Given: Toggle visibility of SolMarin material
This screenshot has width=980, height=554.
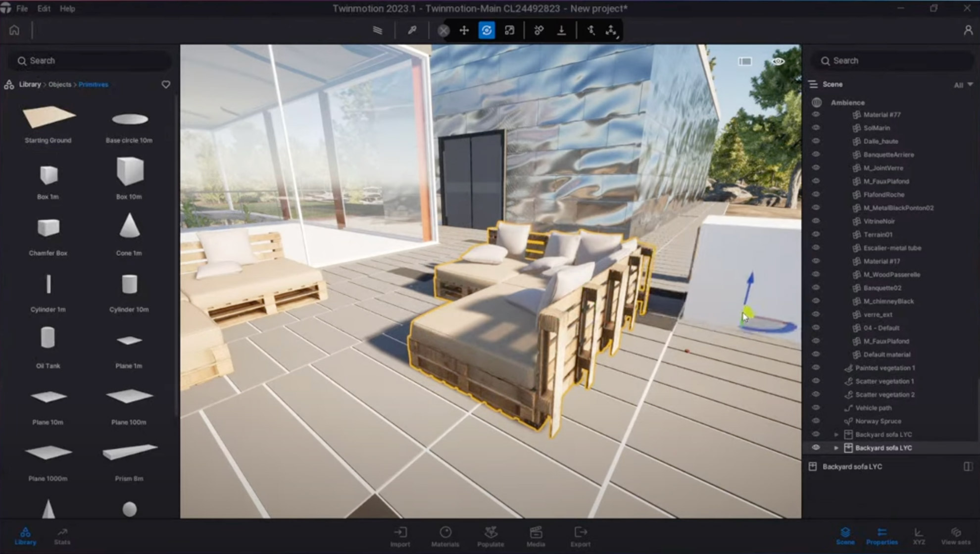Looking at the screenshot, I should pyautogui.click(x=816, y=128).
